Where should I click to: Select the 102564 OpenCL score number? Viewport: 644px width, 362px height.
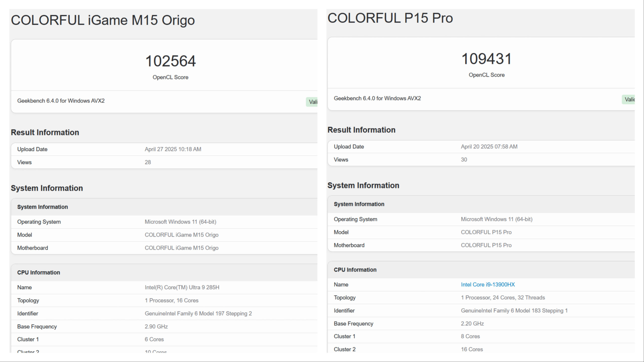(171, 61)
